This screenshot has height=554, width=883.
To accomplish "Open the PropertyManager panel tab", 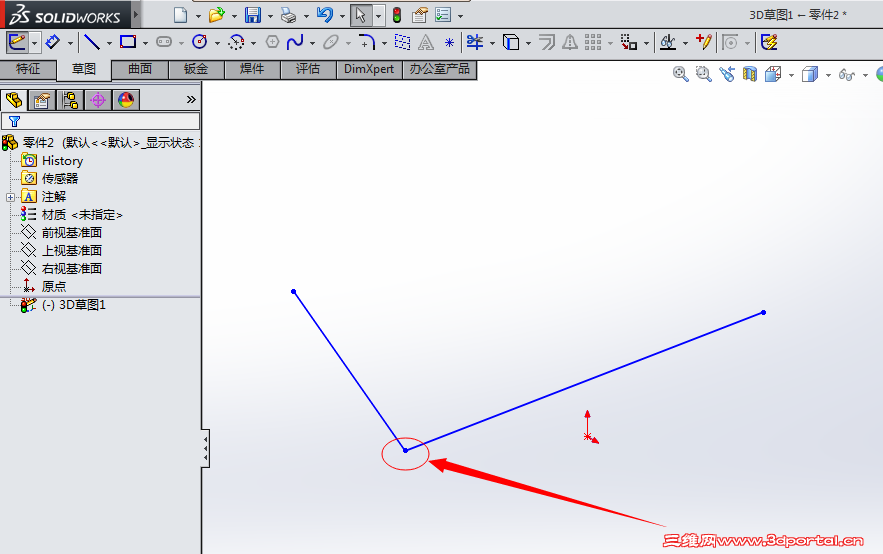I will coord(42,100).
